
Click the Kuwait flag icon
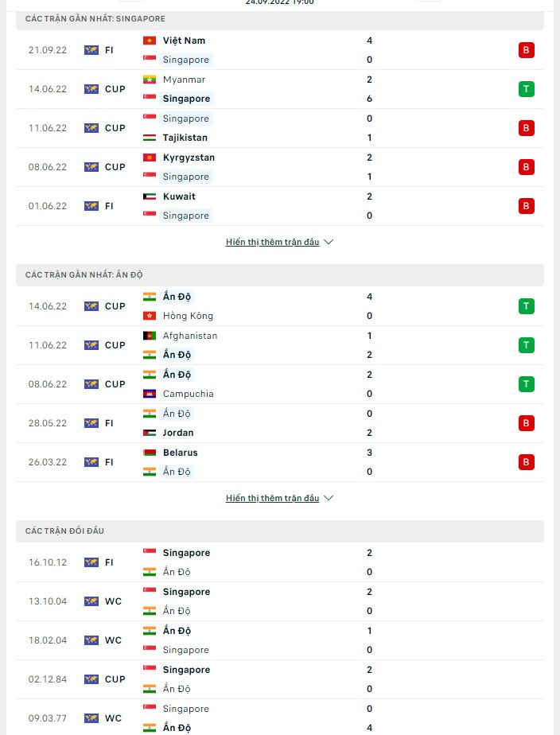coord(150,196)
